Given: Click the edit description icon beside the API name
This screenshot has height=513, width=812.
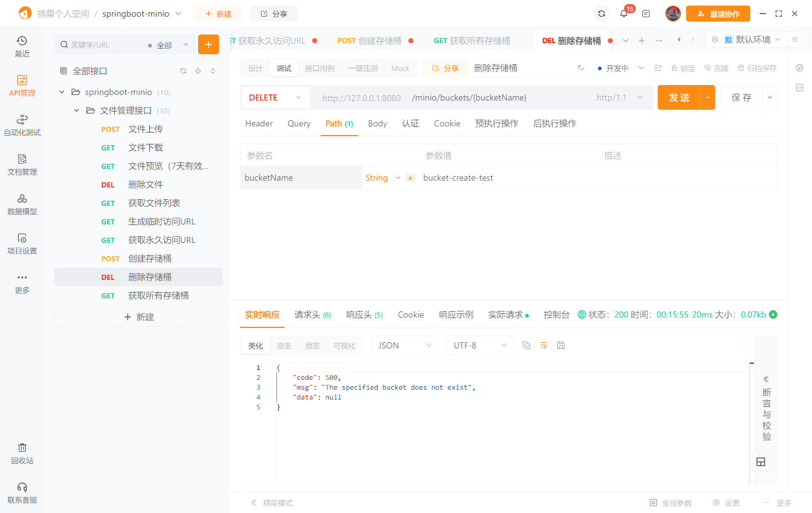Looking at the screenshot, I should [x=581, y=68].
